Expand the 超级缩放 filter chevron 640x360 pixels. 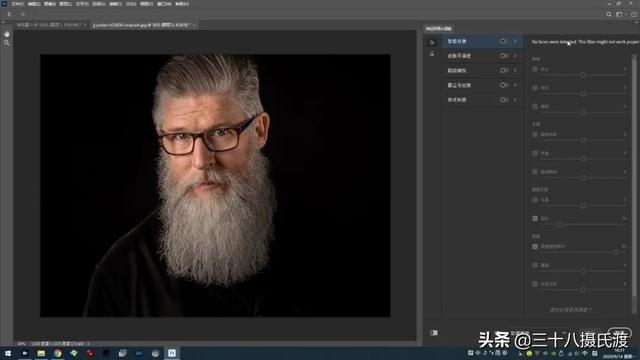click(515, 71)
